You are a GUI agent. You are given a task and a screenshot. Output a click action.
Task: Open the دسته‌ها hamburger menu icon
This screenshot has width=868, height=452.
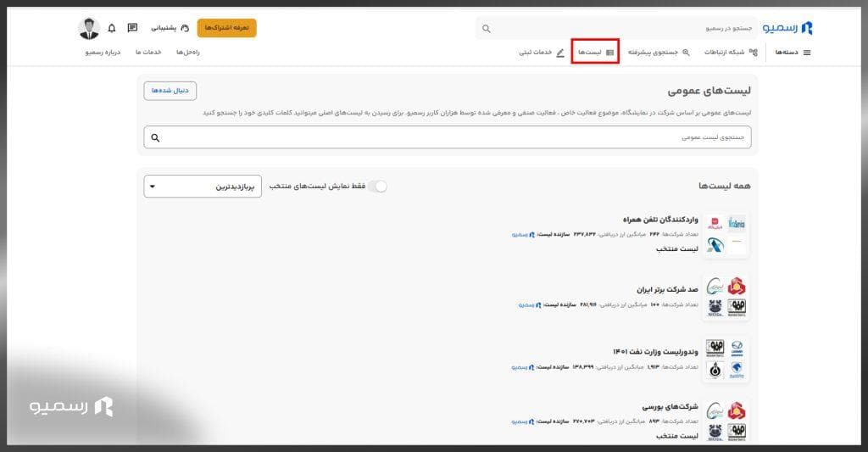click(x=807, y=53)
